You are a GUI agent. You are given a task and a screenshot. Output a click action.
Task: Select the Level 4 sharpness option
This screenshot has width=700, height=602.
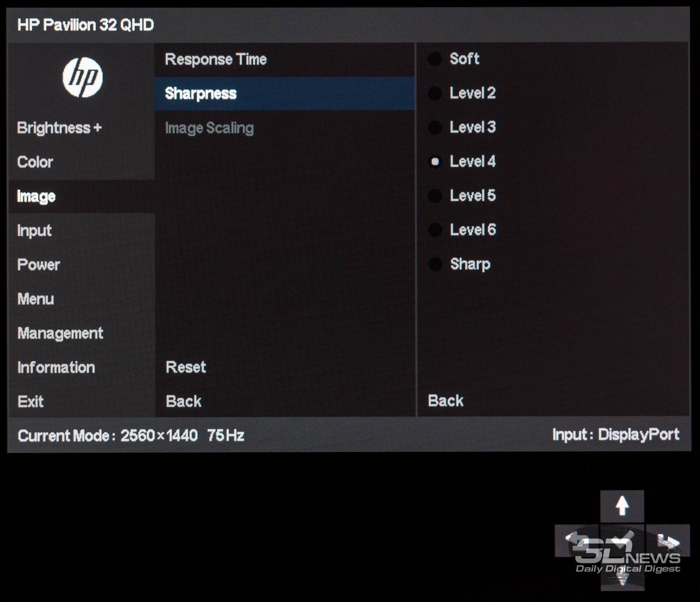(x=462, y=162)
